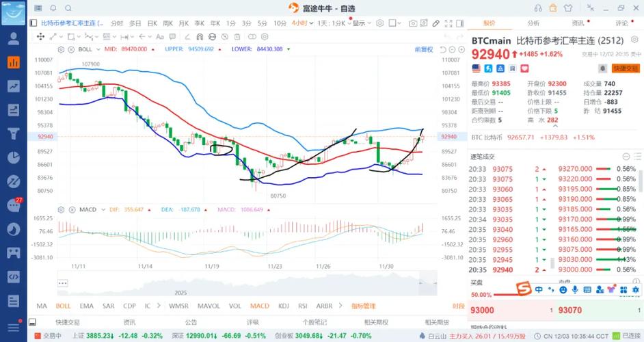Zoom out chart with minus icon
The image size is (644, 342).
pyautogui.click(x=452, y=50)
